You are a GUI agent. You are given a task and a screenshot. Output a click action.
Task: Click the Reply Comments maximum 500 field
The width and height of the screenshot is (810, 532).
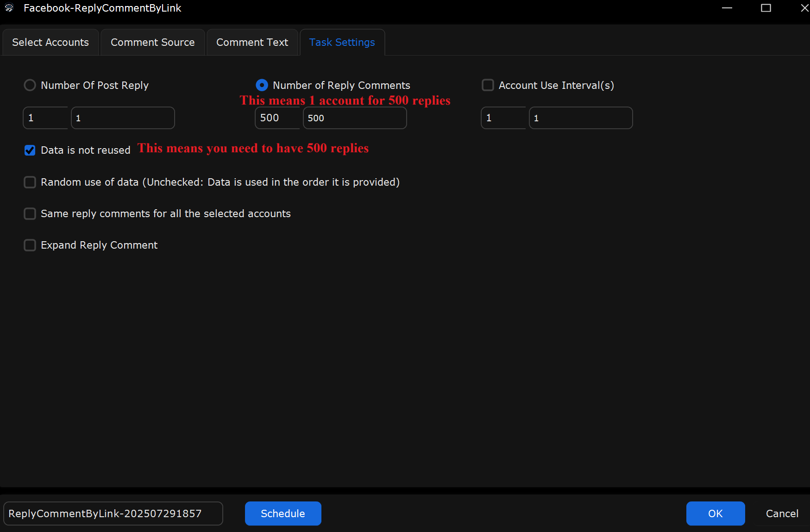click(x=355, y=118)
